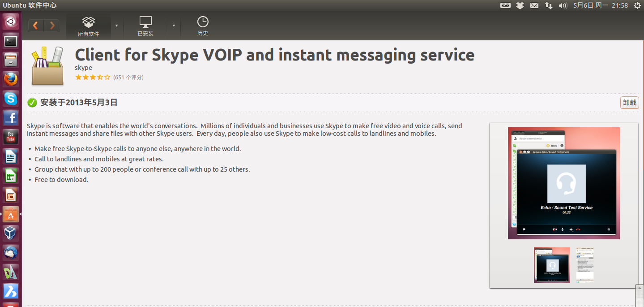Click bullet "Call to landlines and mobiles at great rates."
Screen dimensions: 644x307
pyautogui.click(x=99, y=159)
